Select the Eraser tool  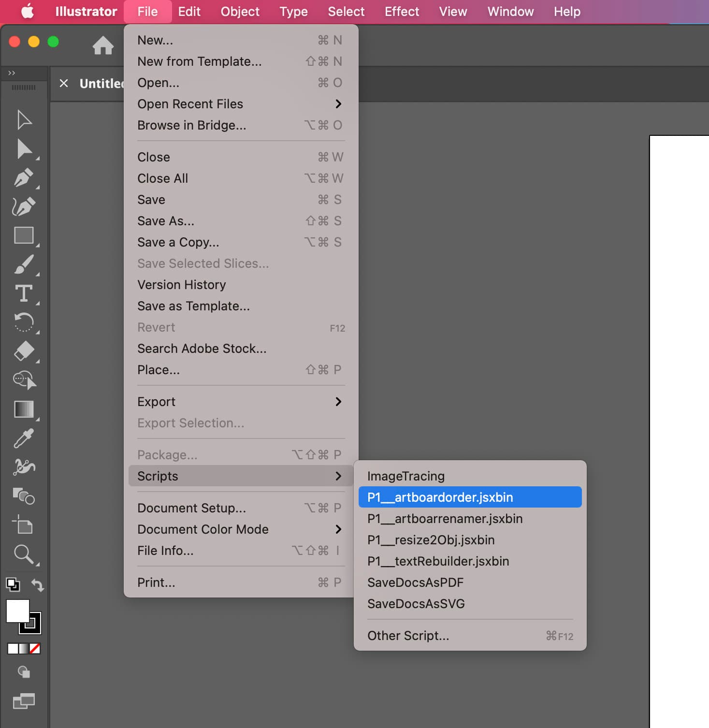(x=23, y=351)
